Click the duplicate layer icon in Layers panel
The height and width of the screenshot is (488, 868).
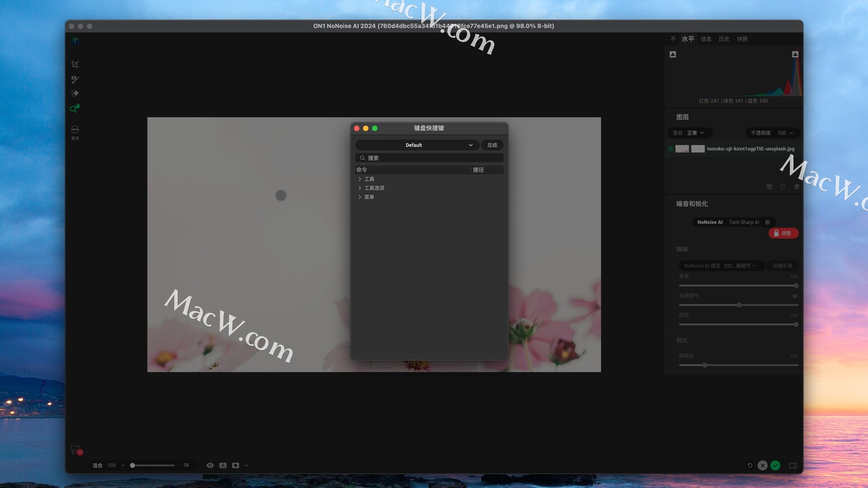769,187
